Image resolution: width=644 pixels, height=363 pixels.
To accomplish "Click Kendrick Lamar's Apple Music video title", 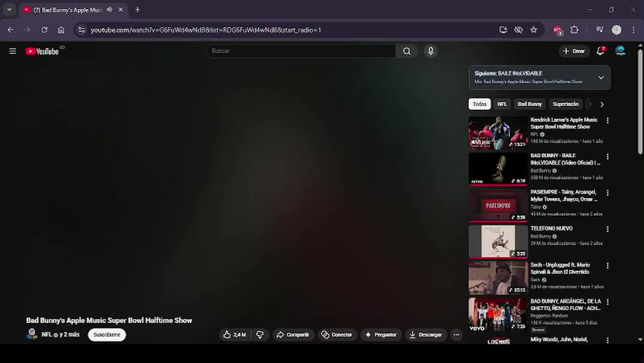I will [564, 123].
